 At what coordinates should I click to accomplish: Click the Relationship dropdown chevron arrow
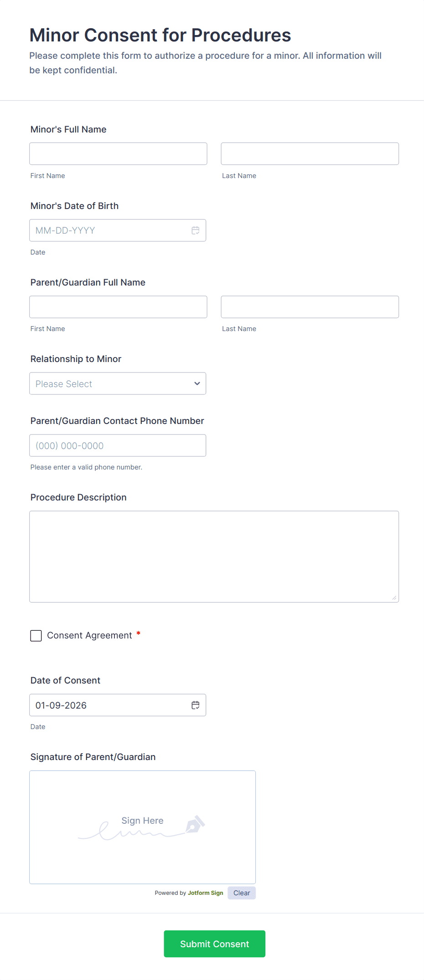[x=197, y=383]
